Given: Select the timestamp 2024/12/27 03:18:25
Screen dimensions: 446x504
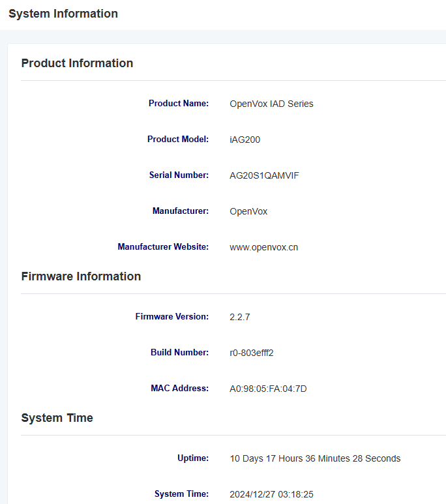Looking at the screenshot, I should point(271,494).
